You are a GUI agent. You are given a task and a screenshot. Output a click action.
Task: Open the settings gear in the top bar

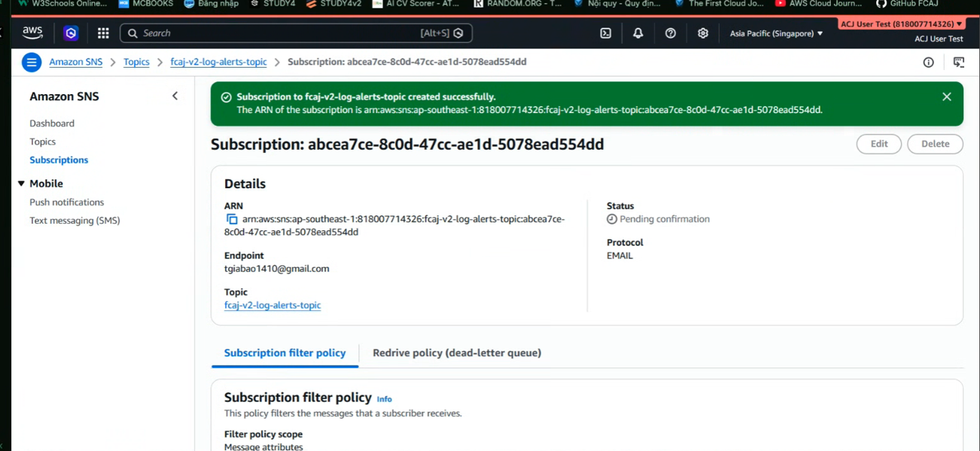click(702, 33)
